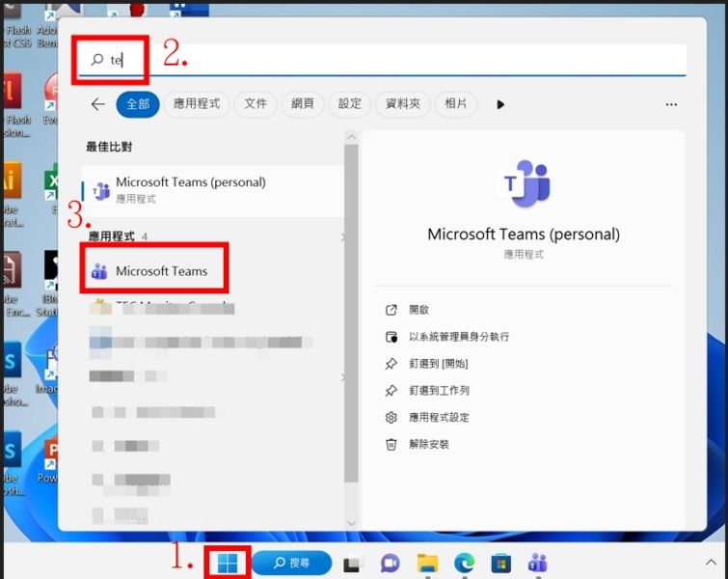This screenshot has width=728, height=579.
Task: Open Microsoft Store from the taskbar
Action: point(500,564)
